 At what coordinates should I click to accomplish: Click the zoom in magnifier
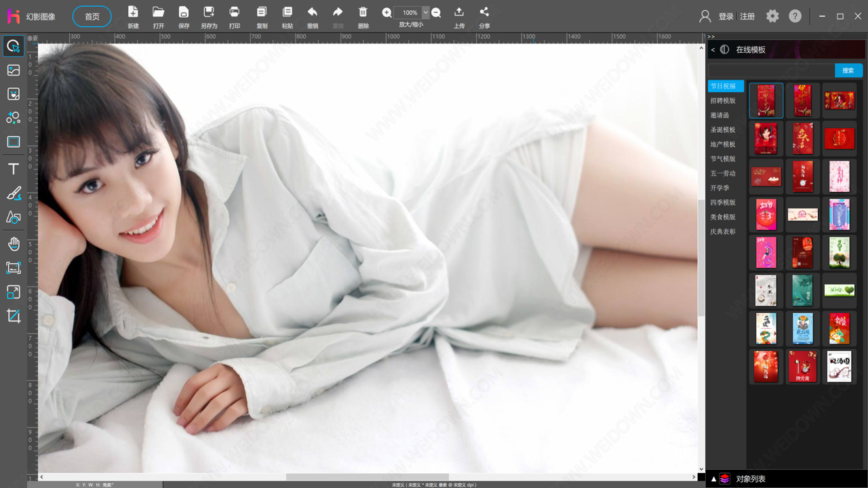[x=387, y=12]
